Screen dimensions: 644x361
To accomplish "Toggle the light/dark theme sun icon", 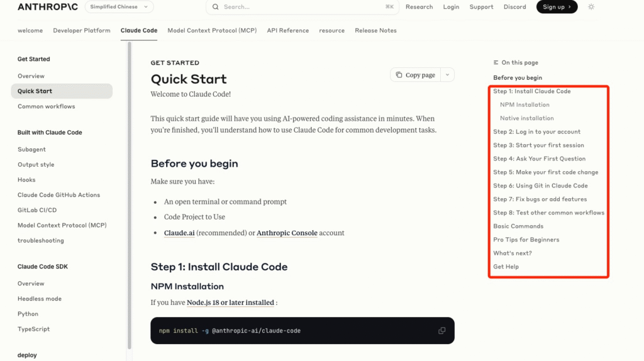I will click(x=591, y=7).
